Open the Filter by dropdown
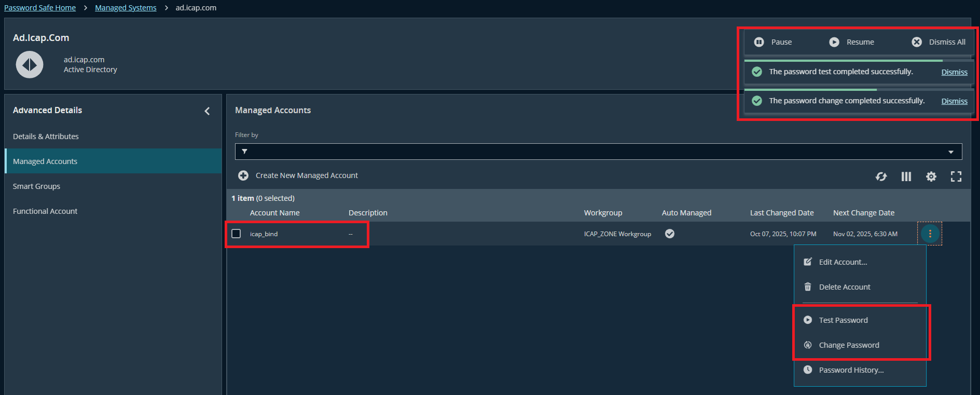 click(x=598, y=152)
